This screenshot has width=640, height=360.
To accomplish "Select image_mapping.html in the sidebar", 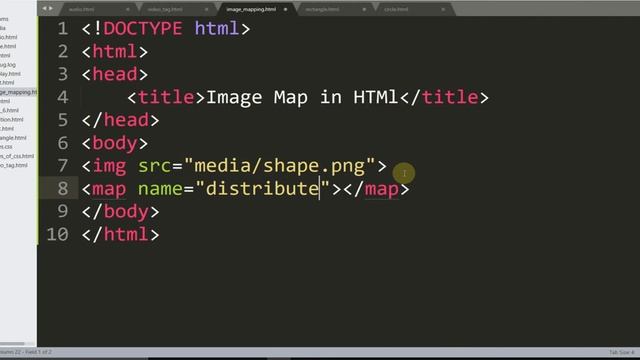I will click(18, 92).
